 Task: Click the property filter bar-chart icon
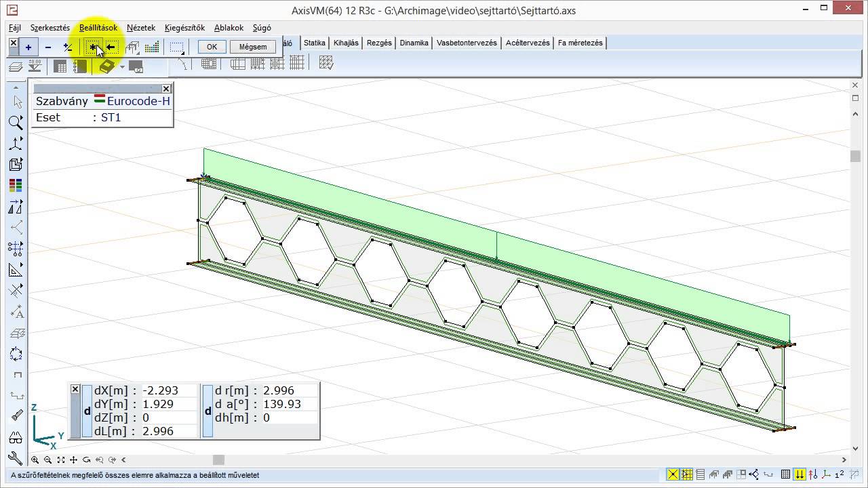(x=152, y=47)
